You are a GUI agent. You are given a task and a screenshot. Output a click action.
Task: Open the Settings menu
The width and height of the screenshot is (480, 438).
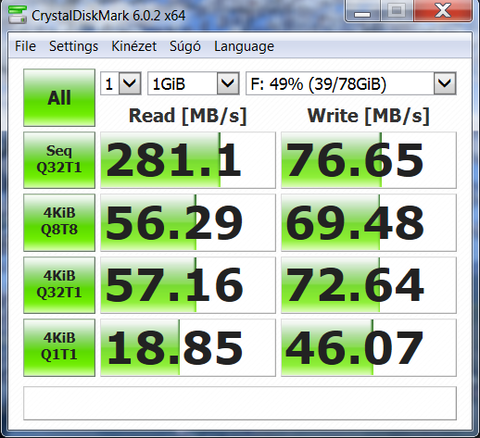pos(74,46)
